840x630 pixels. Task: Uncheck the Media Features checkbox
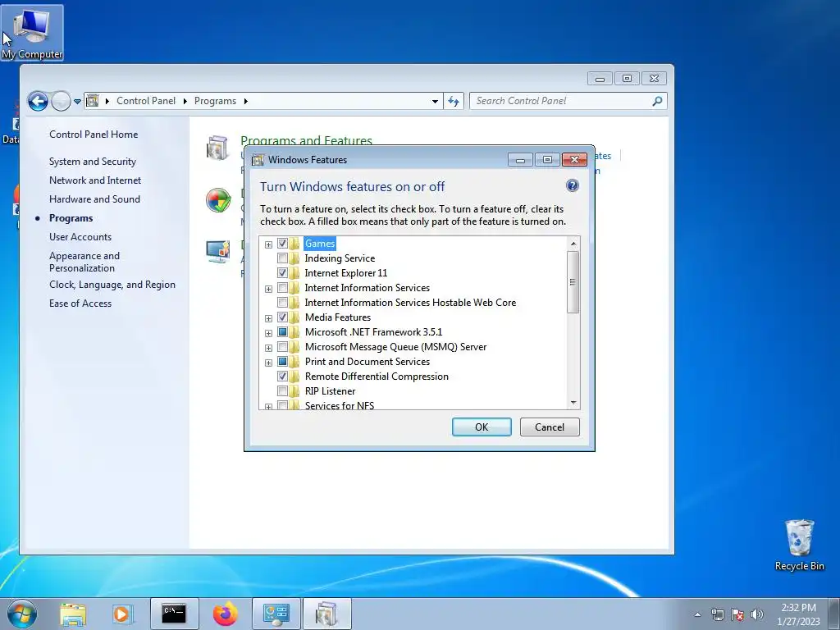coord(282,317)
